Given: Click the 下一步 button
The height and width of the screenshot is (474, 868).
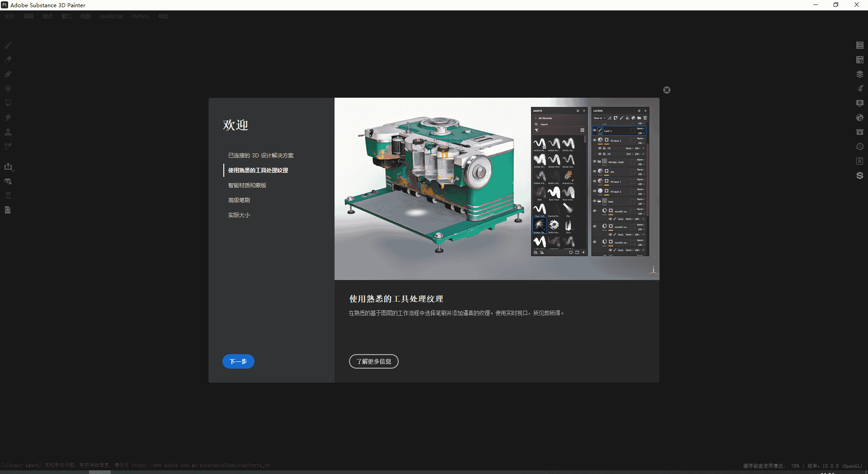Looking at the screenshot, I should coord(238,361).
